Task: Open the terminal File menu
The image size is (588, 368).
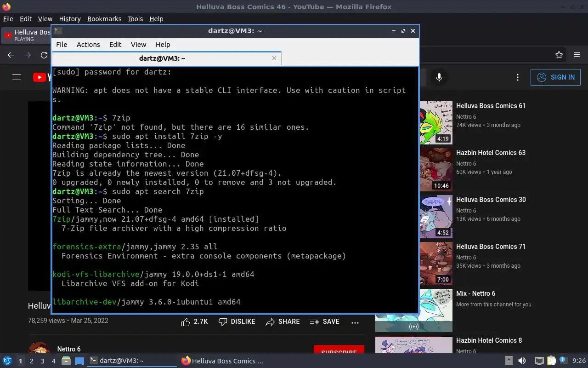Action: [x=62, y=45]
